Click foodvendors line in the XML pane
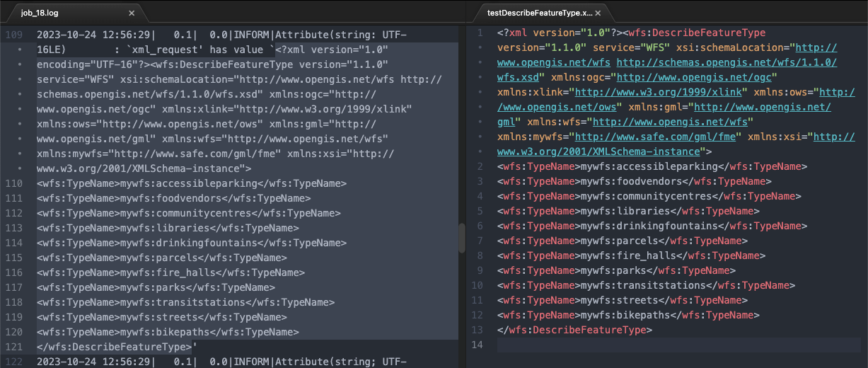 [x=634, y=181]
